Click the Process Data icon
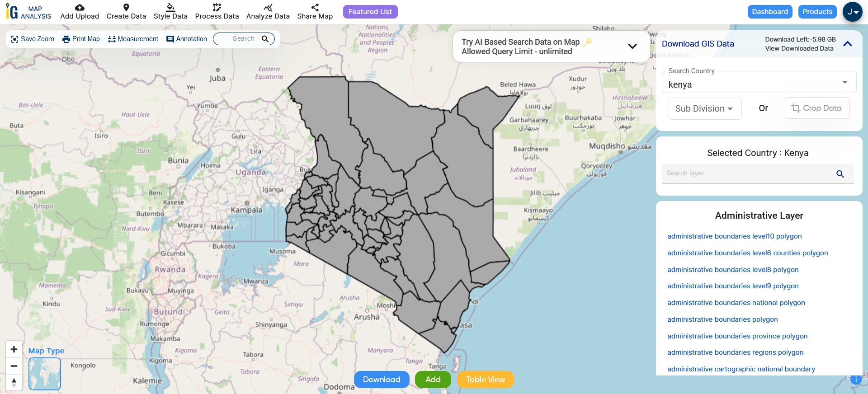The image size is (868, 394). (217, 7)
